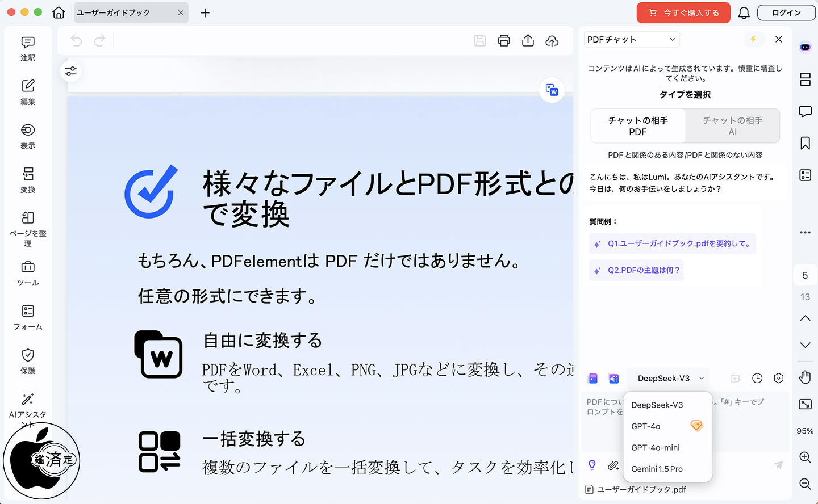Open the bookmarks panel icon
Screen dimensions: 818x504
click(805, 143)
